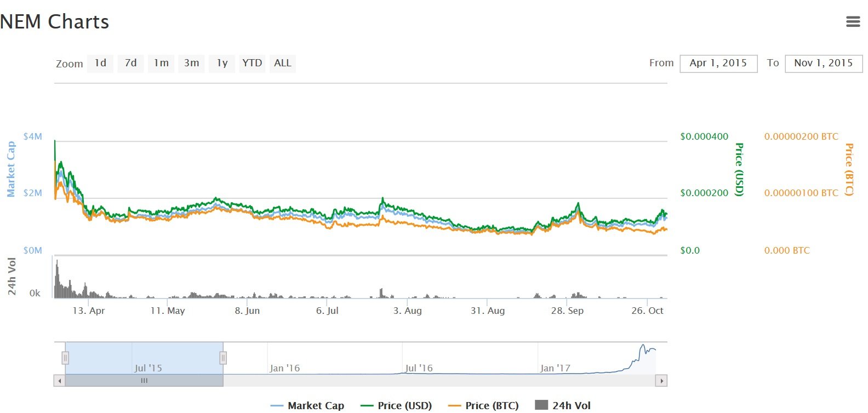Toggle Price (USD) series in legend
Screen dimensions: 868x413
pyautogui.click(x=396, y=405)
